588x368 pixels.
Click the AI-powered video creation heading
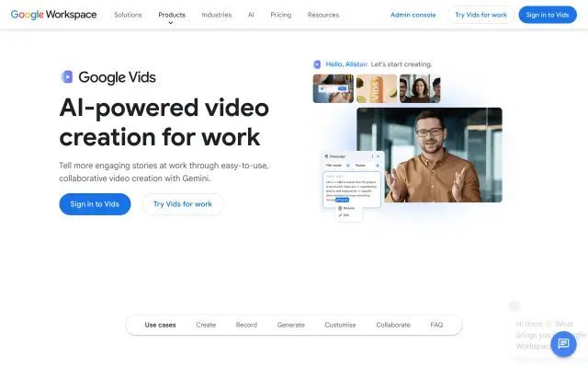coord(164,122)
